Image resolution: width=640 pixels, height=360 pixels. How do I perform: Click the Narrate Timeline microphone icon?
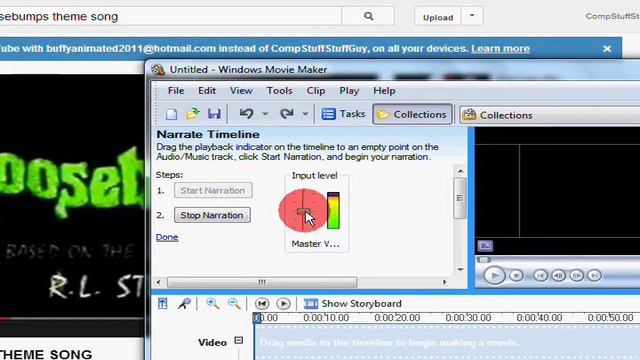click(184, 303)
